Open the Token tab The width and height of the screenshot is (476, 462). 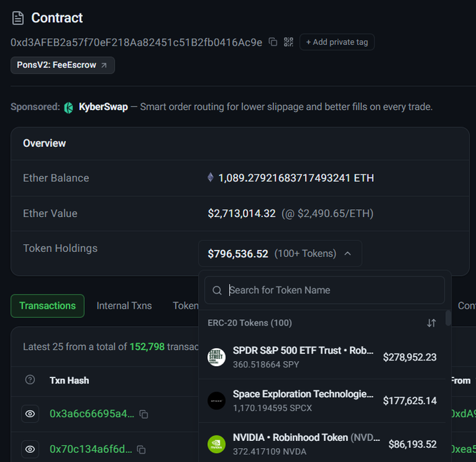click(185, 306)
